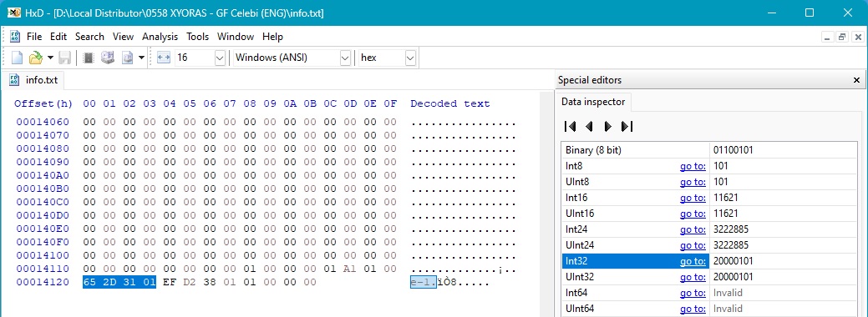This screenshot has height=317, width=868.
Task: Jump to last byte in Data inspector
Action: click(627, 126)
